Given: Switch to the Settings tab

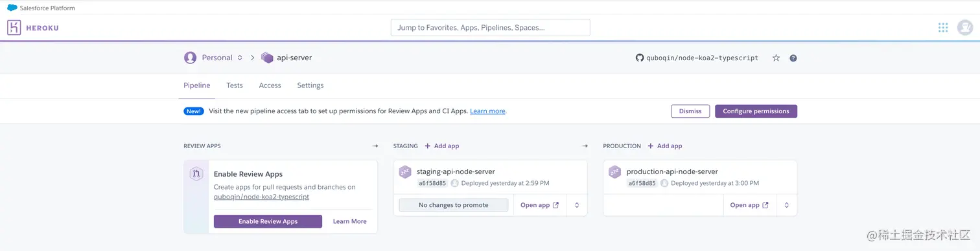Looking at the screenshot, I should 310,85.
